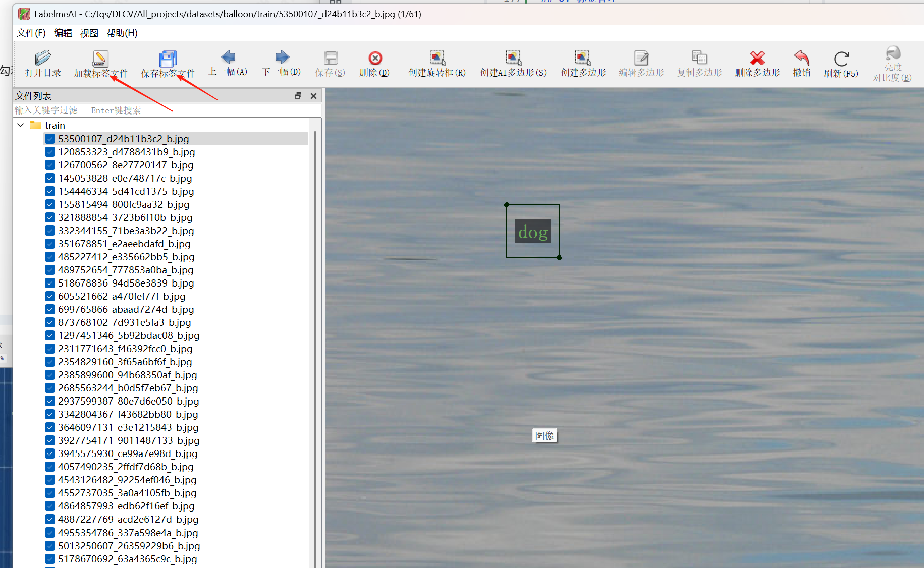Collapse the train folder tree
The height and width of the screenshot is (568, 924).
pyautogui.click(x=21, y=125)
